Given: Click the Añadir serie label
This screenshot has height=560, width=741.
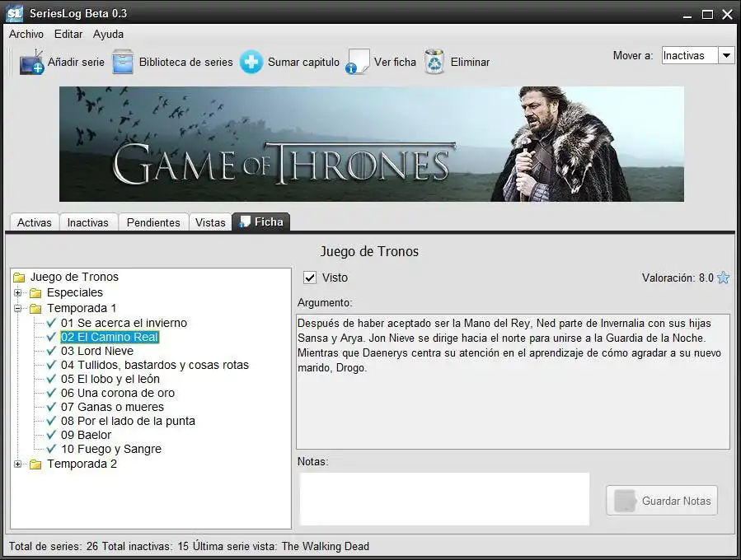Looking at the screenshot, I should 76,62.
